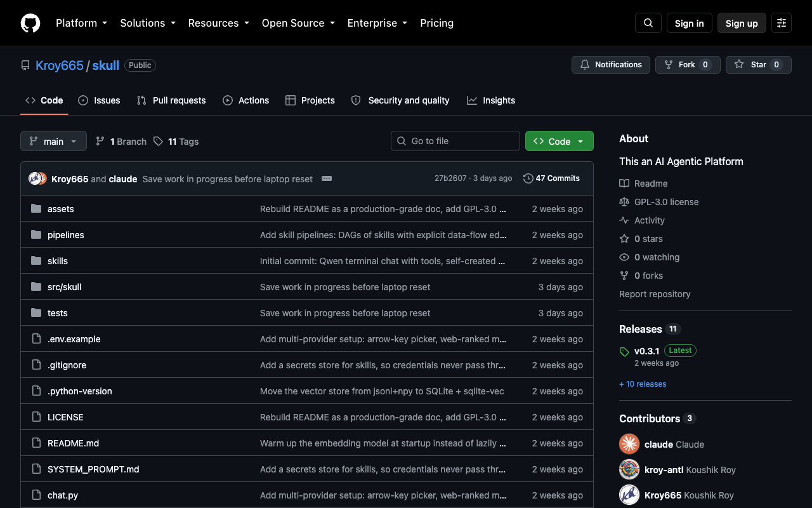Open the Solutions dropdown menu
This screenshot has height=508, width=812.
click(148, 23)
